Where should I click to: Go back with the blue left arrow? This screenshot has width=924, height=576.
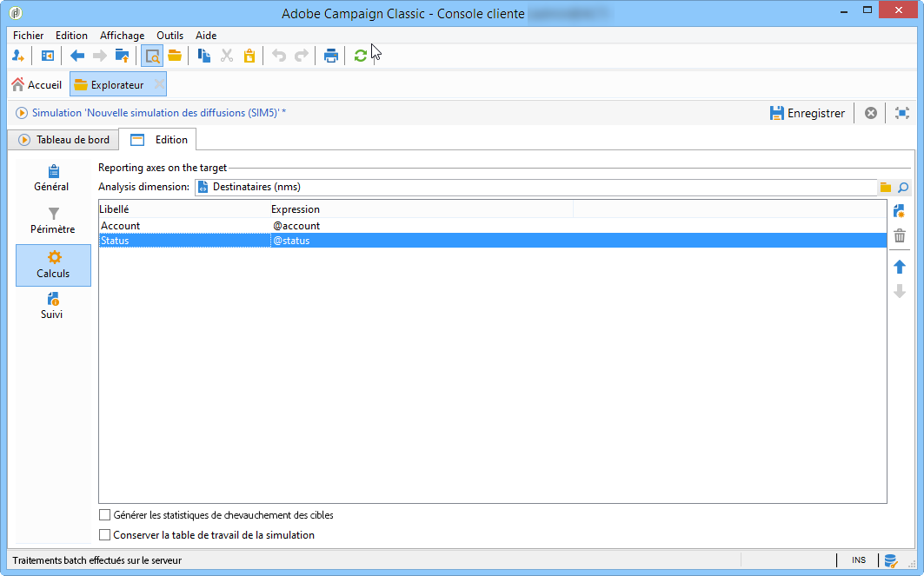[77, 56]
